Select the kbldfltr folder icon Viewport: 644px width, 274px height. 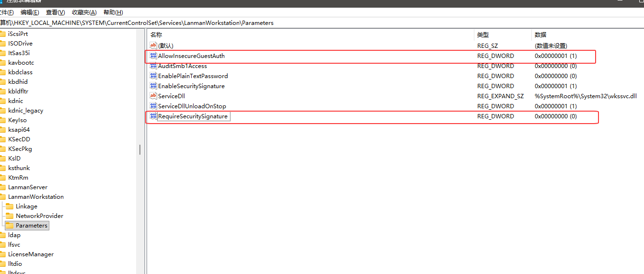click(2, 91)
